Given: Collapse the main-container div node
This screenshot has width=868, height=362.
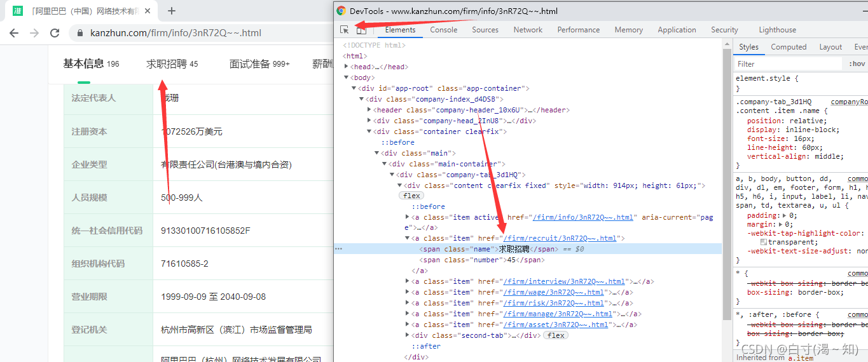Looking at the screenshot, I should [385, 164].
